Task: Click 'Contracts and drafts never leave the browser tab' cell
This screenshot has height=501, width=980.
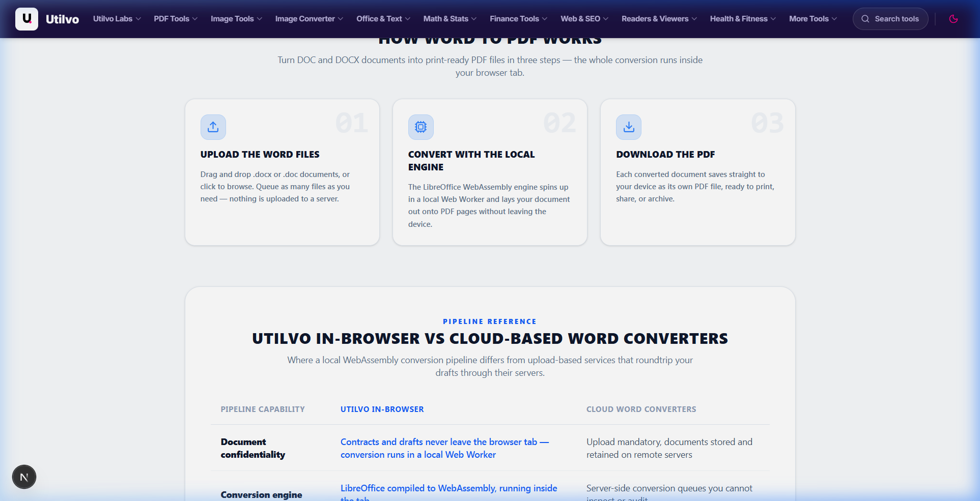Action: pos(445,448)
